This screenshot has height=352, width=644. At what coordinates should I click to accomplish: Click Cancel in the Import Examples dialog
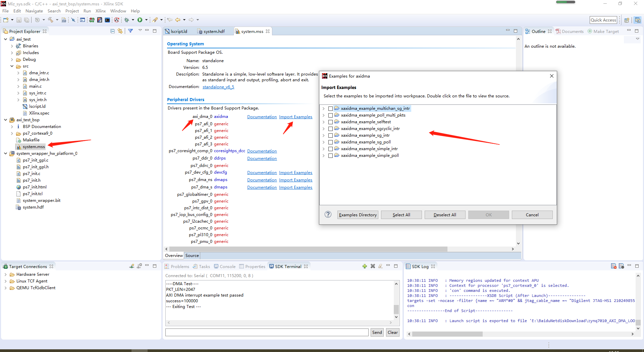point(532,215)
